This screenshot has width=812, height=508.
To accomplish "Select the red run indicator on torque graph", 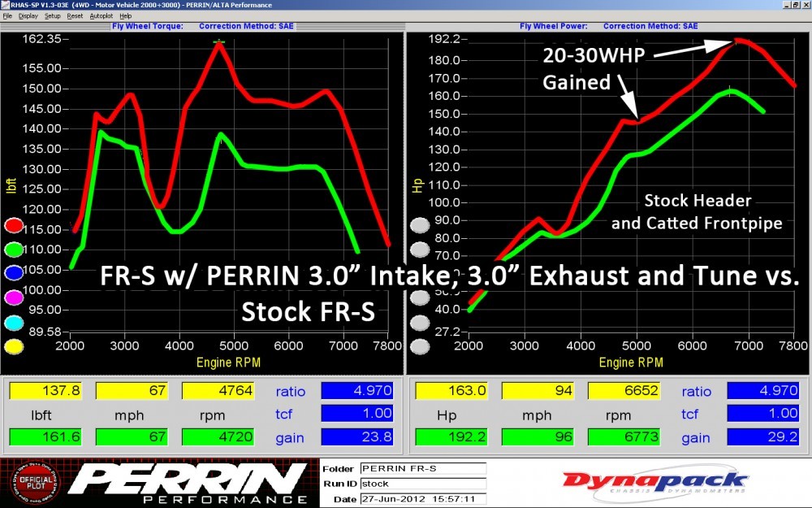I will coord(14,225).
